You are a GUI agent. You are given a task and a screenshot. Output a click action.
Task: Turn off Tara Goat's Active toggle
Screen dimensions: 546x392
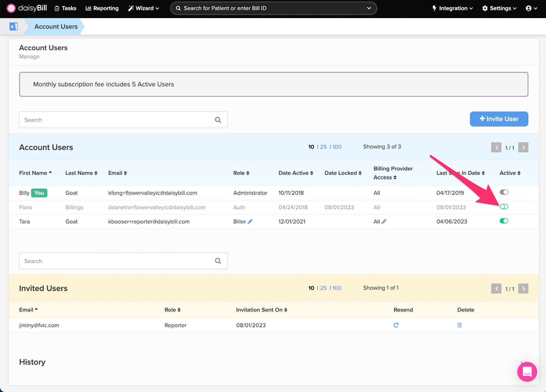(x=504, y=221)
